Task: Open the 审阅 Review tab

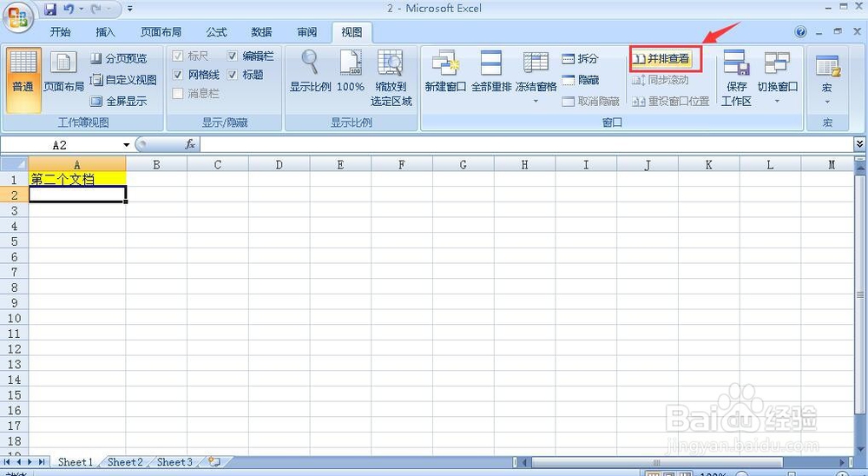Action: [306, 32]
